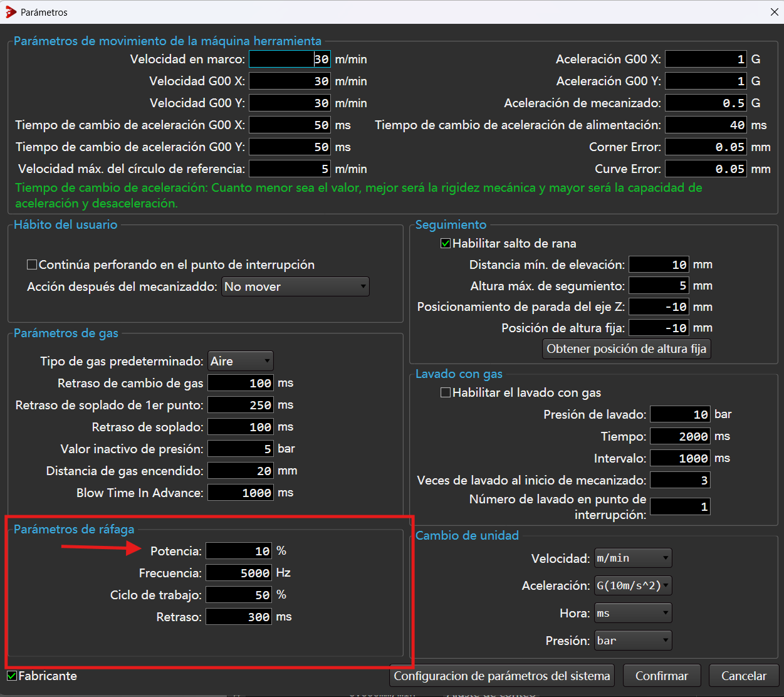Click Blow Time In Advance field
Image resolution: width=784 pixels, height=697 pixels.
click(241, 493)
